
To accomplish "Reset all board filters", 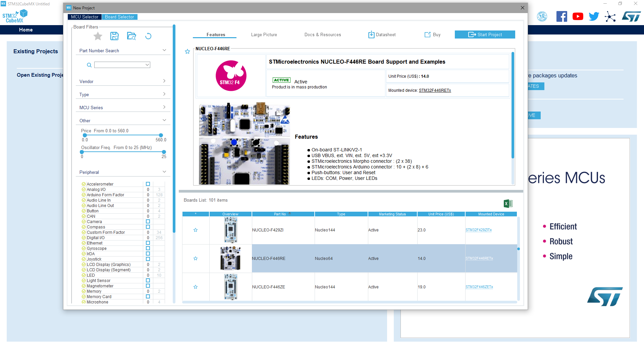I will 149,36.
